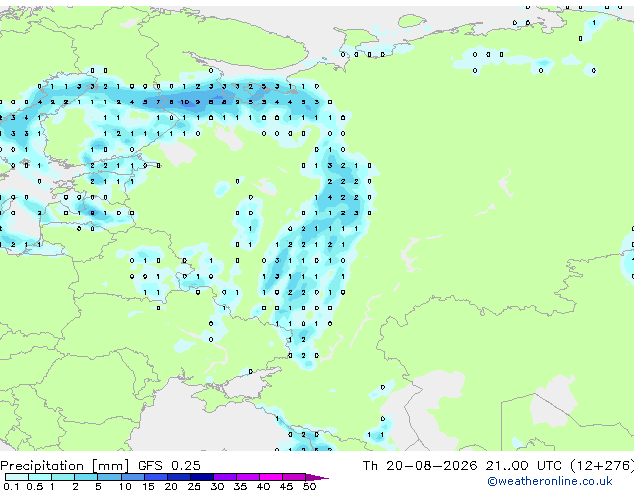Click the '(12+276)' forecast offset text

click(x=602, y=466)
